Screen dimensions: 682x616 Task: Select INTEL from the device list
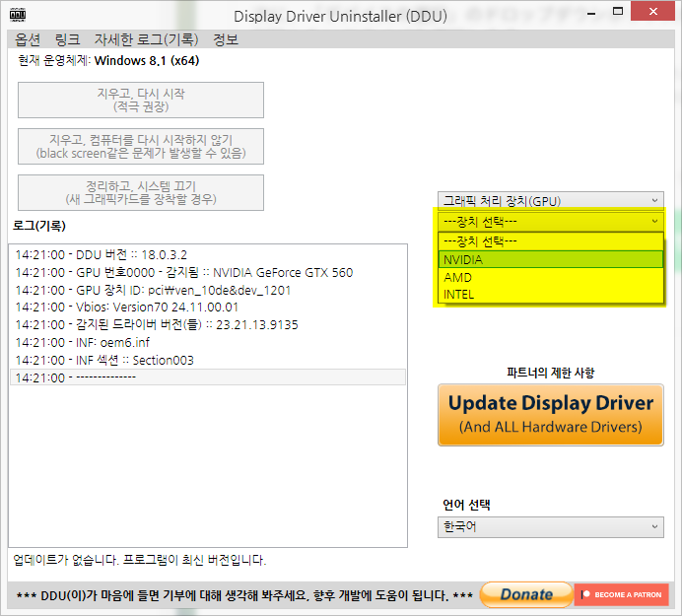point(551,295)
